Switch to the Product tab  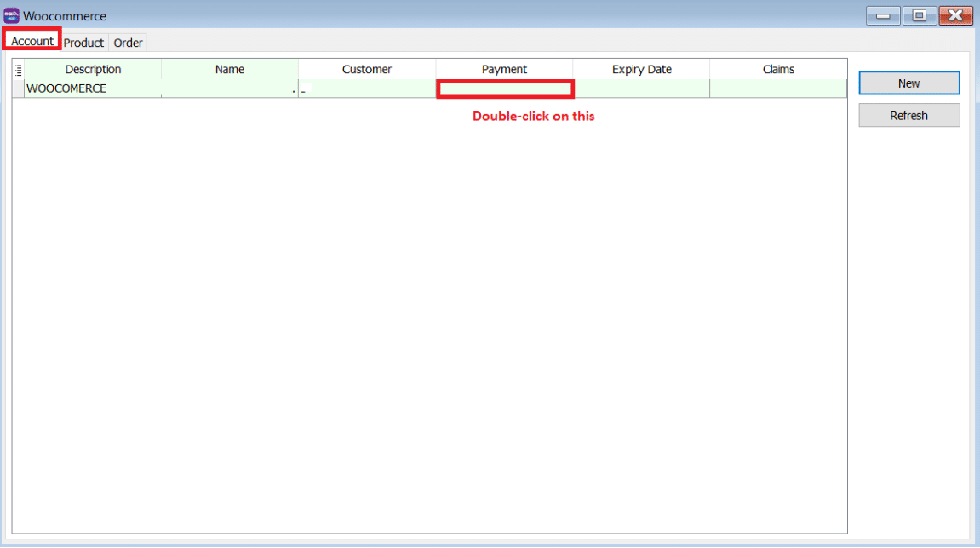click(83, 43)
